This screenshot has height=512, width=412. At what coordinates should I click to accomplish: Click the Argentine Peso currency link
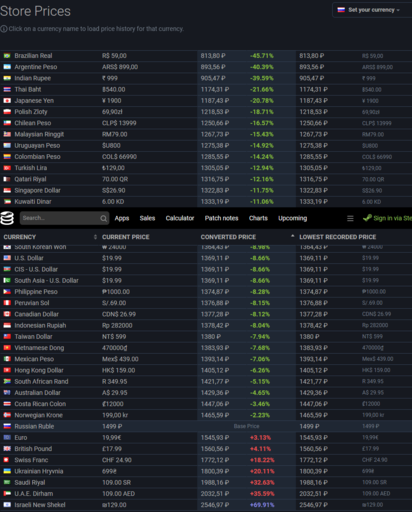click(36, 67)
